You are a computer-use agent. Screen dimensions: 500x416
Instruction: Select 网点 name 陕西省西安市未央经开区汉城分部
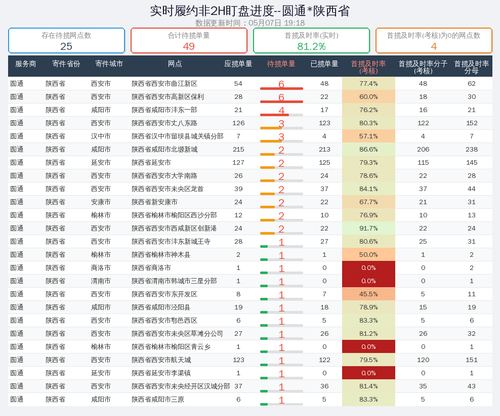(181, 386)
